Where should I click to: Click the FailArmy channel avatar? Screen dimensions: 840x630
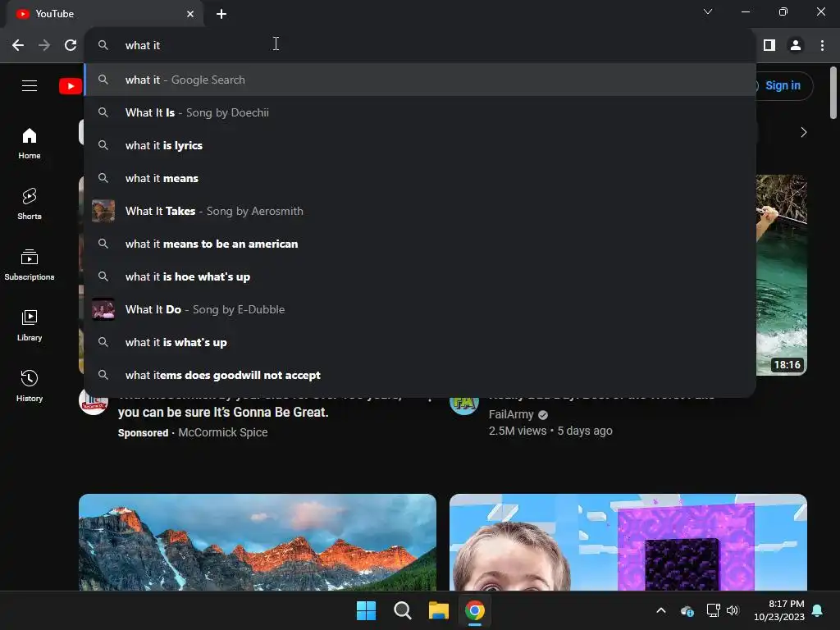click(x=464, y=405)
